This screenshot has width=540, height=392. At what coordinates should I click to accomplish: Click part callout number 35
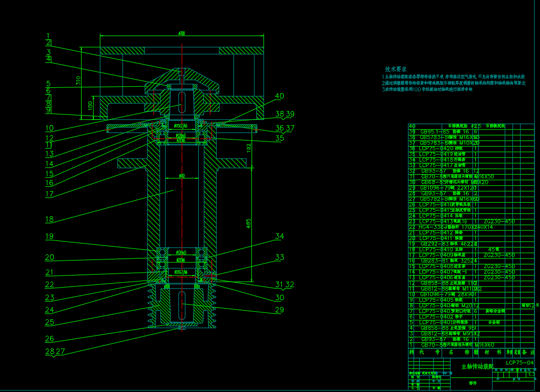point(279,138)
